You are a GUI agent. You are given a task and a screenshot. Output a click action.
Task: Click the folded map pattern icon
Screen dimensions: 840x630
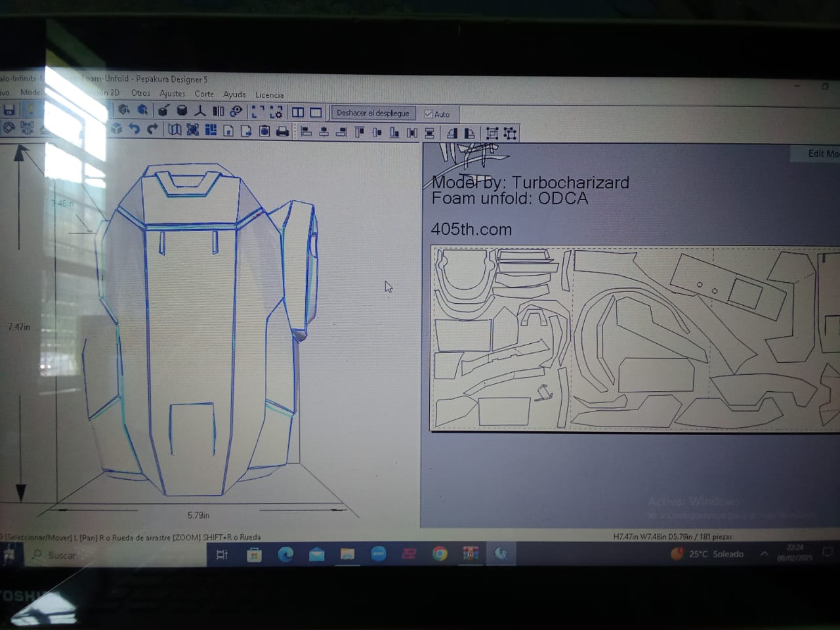(175, 130)
